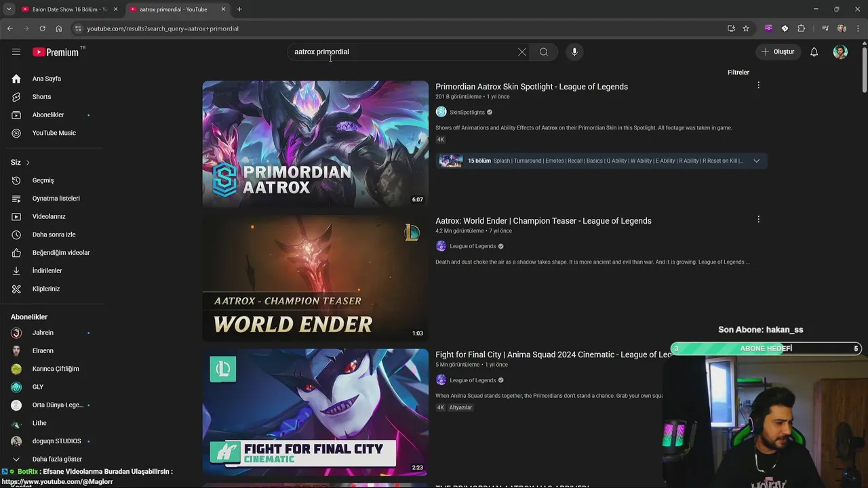
Task: Open League of Legends channel avatar under Final City
Action: pyautogui.click(x=441, y=380)
